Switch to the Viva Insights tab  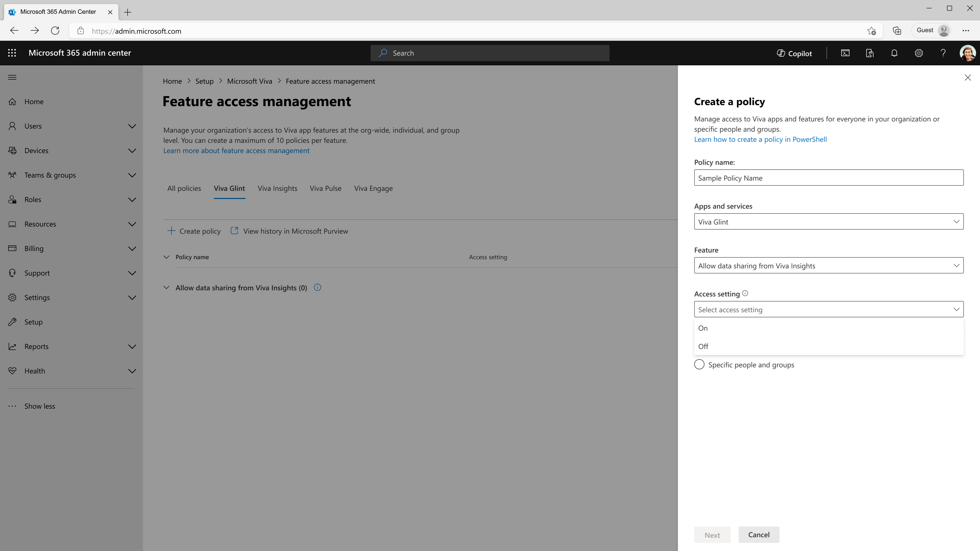pyautogui.click(x=277, y=188)
